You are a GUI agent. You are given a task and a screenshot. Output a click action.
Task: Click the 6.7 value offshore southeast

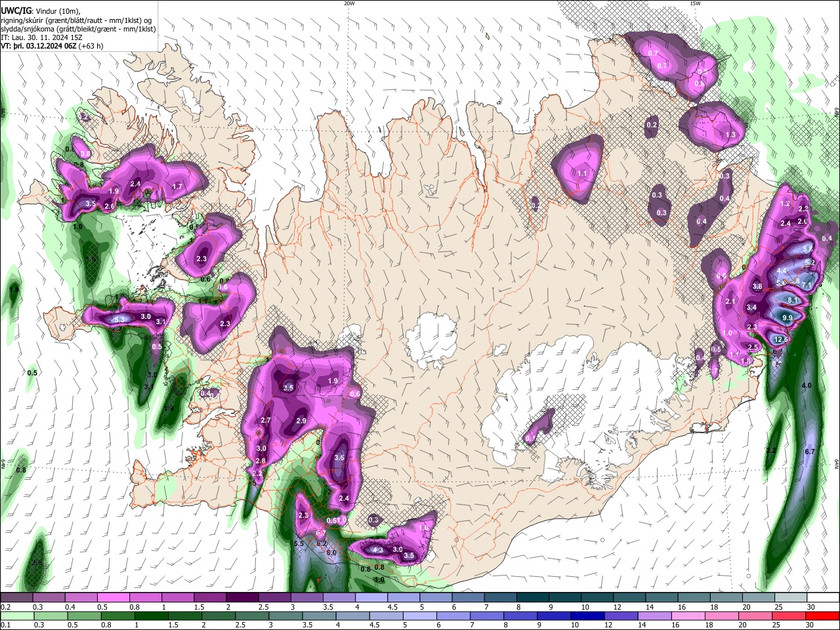[809, 451]
